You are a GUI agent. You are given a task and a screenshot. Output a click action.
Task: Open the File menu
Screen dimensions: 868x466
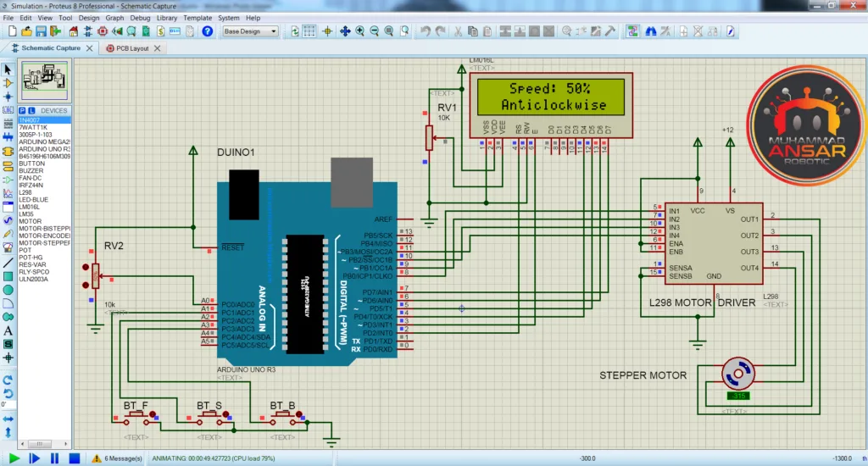(8, 18)
